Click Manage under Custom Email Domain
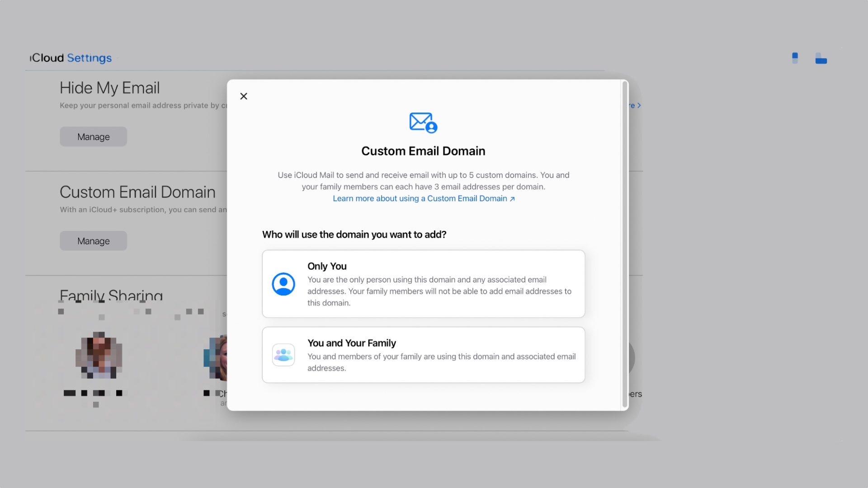 click(x=94, y=241)
